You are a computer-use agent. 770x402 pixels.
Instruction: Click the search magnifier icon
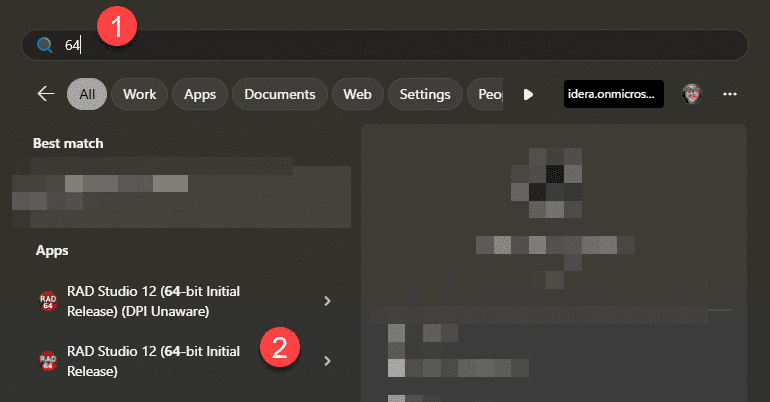45,45
